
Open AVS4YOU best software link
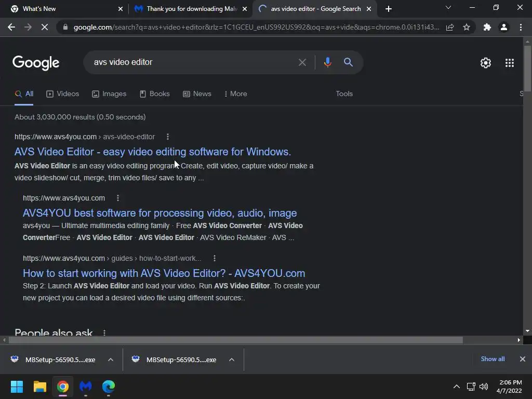[160, 213]
